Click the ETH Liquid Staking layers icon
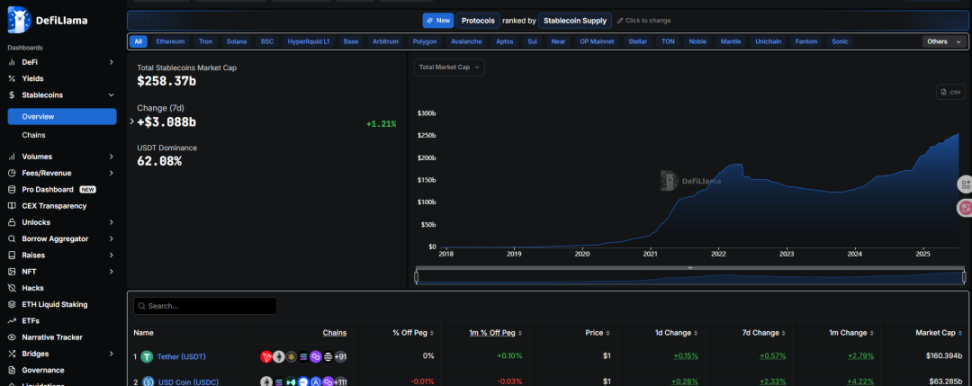 click(x=11, y=305)
